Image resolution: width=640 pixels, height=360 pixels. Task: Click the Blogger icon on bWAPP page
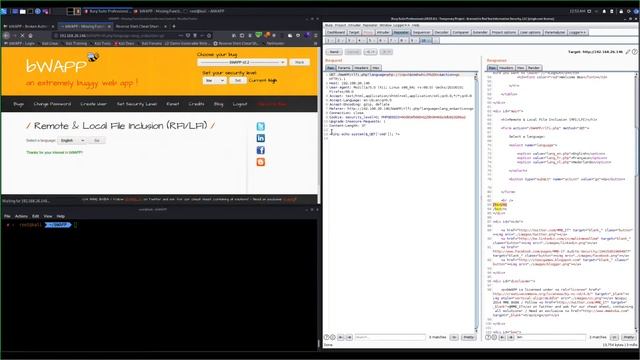[x=260, y=162]
